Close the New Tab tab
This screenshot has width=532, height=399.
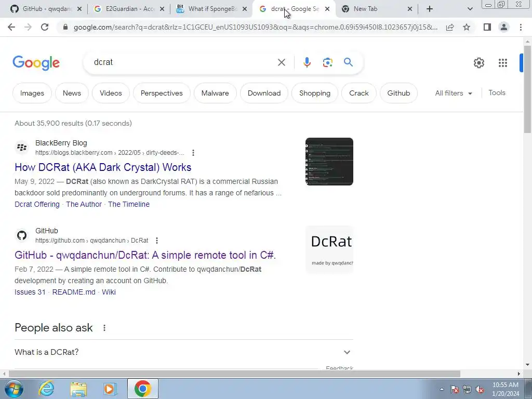[410, 9]
